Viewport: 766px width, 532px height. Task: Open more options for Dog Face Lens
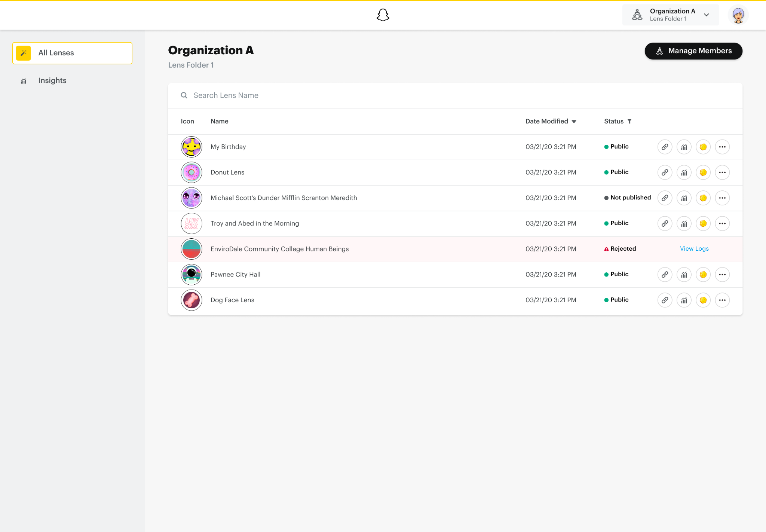point(722,300)
